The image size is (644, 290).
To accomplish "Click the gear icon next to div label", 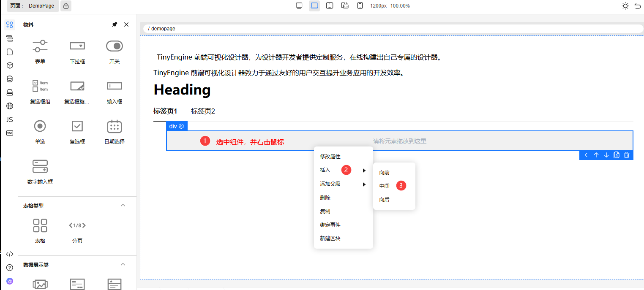I will pos(182,126).
